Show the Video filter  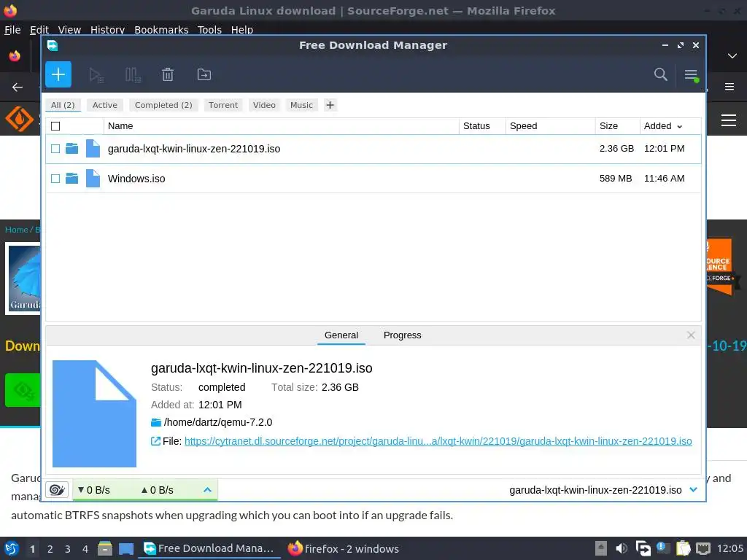[x=264, y=105]
